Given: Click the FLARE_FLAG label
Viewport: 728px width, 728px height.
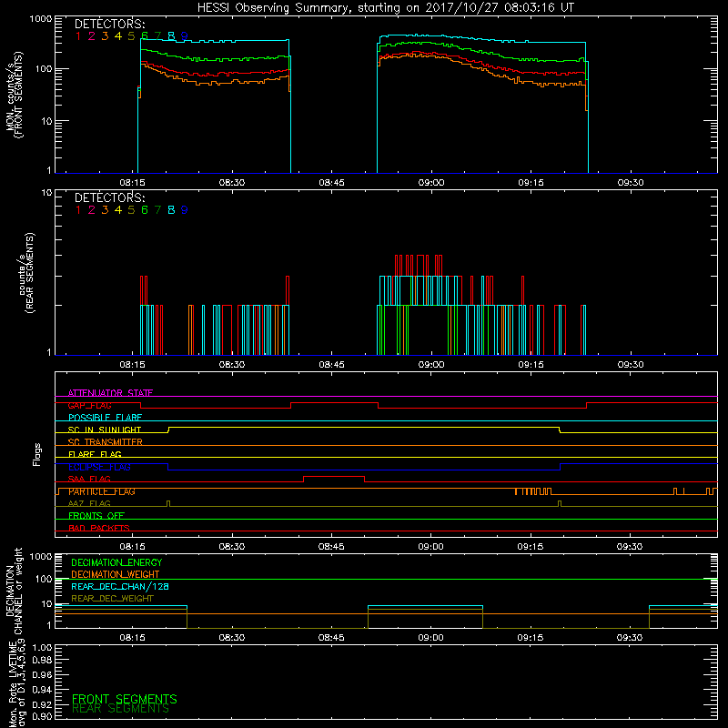Looking at the screenshot, I should (x=95, y=454).
